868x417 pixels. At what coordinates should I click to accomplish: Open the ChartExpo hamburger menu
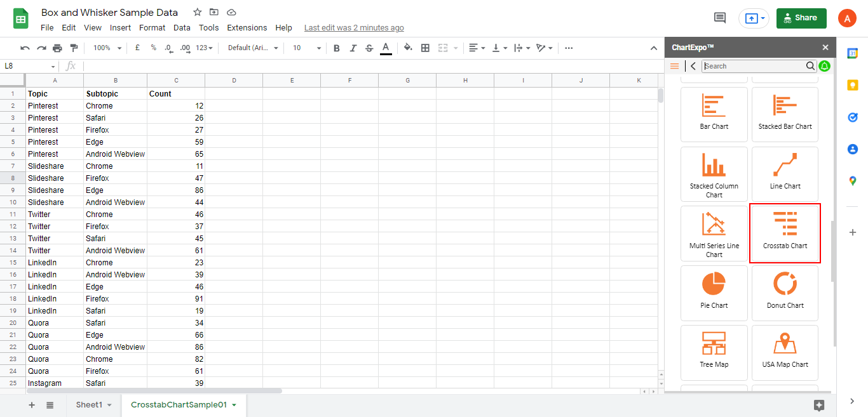click(x=675, y=66)
